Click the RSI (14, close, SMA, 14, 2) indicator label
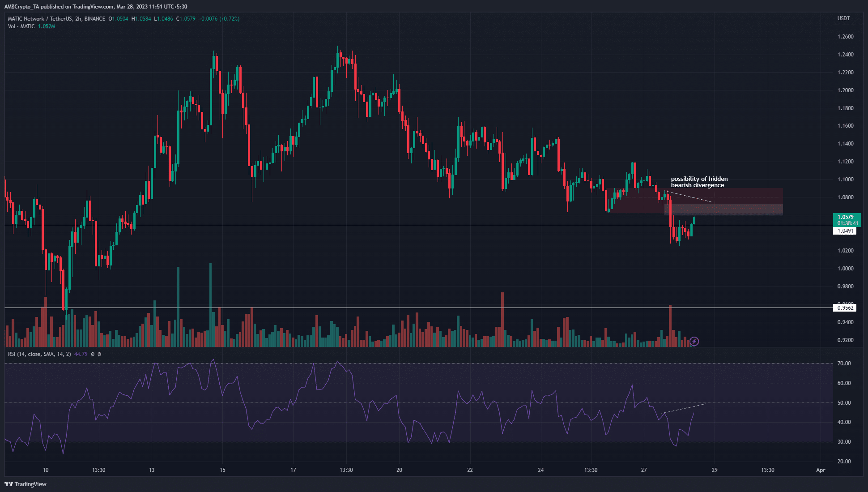The image size is (868, 492). [40, 353]
